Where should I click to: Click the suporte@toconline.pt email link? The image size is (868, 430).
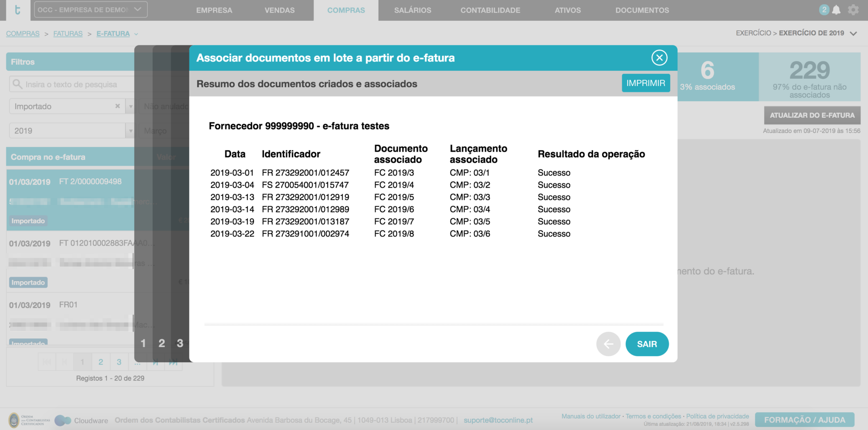coord(498,420)
